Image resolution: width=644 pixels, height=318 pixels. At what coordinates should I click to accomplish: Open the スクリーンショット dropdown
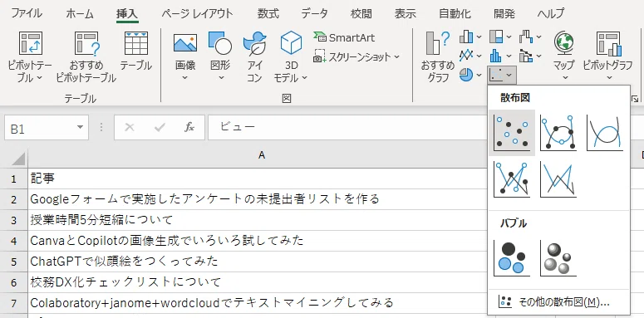[x=356, y=56]
